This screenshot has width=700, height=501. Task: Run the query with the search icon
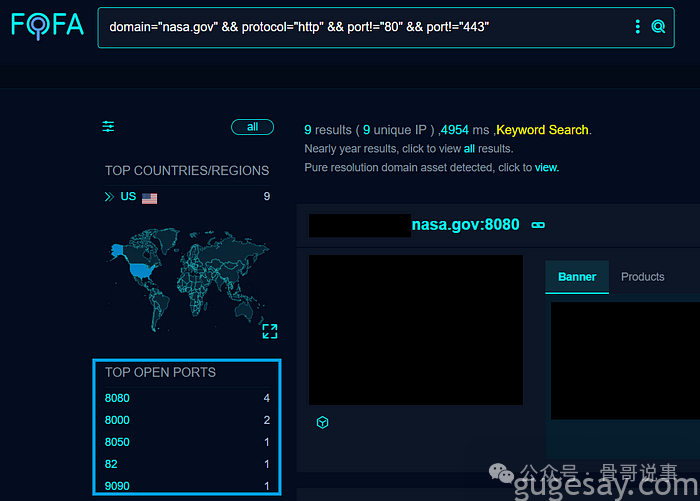point(658,27)
